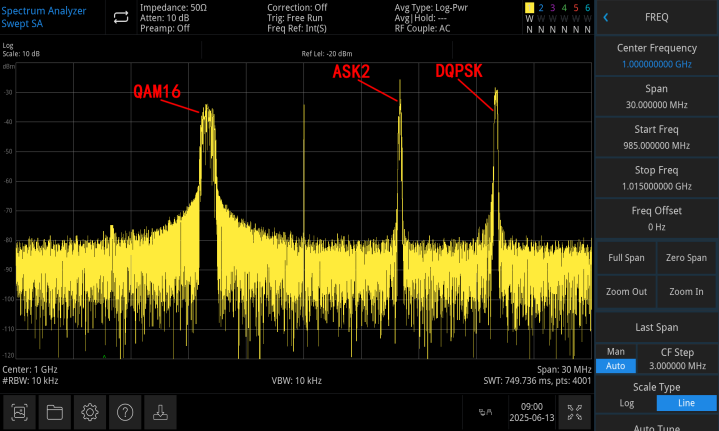Click the Correction: Off status text
719x431 pixels.
(297, 8)
